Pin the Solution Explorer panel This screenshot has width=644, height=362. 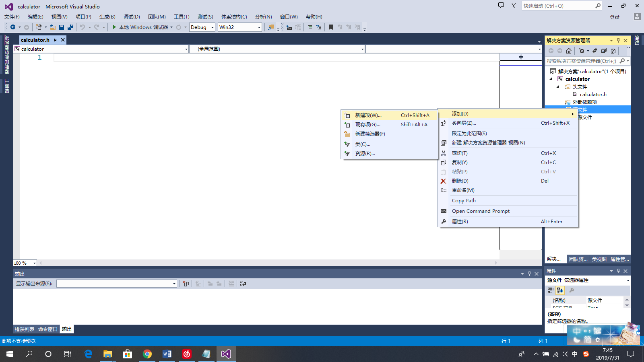tap(619, 40)
